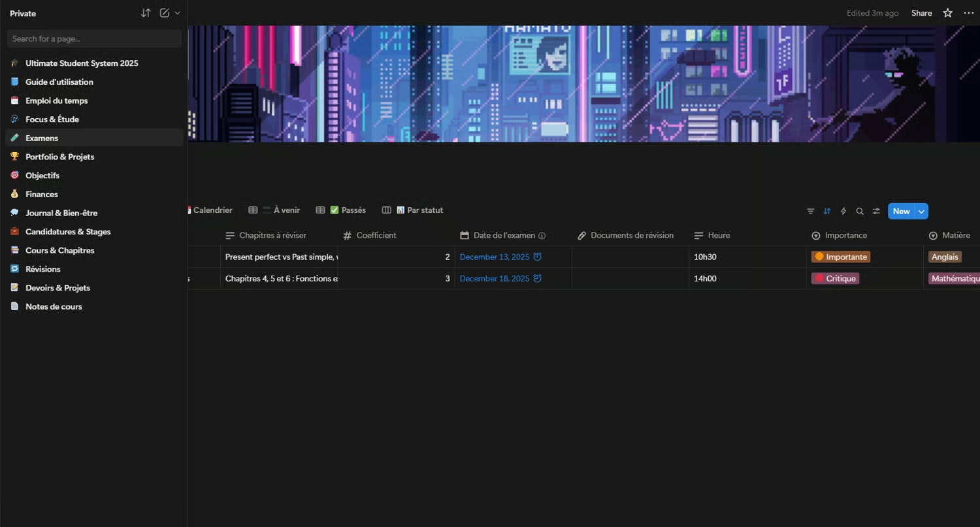
Task: Click the graduation cap icon beside Ultimate Student System
Action: point(14,63)
